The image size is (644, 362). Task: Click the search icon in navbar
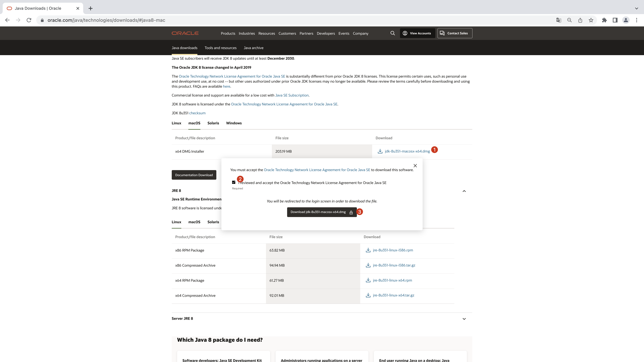pos(392,33)
